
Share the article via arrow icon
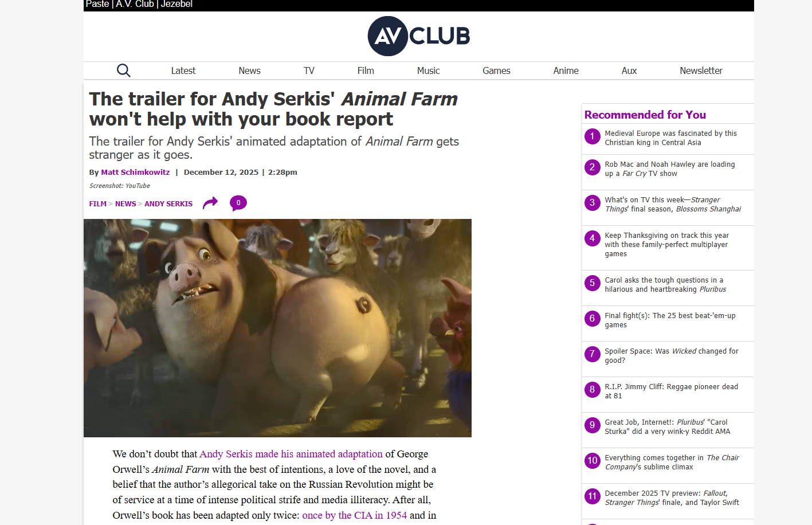(x=210, y=203)
